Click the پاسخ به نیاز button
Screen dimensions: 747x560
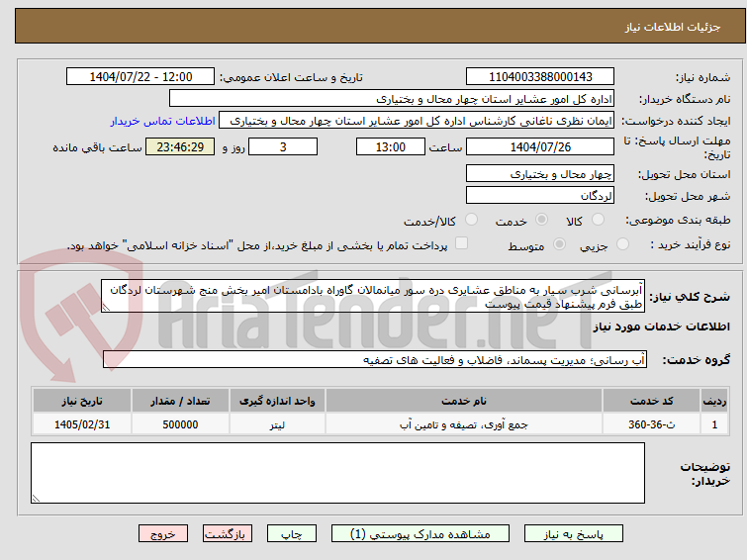click(x=573, y=534)
